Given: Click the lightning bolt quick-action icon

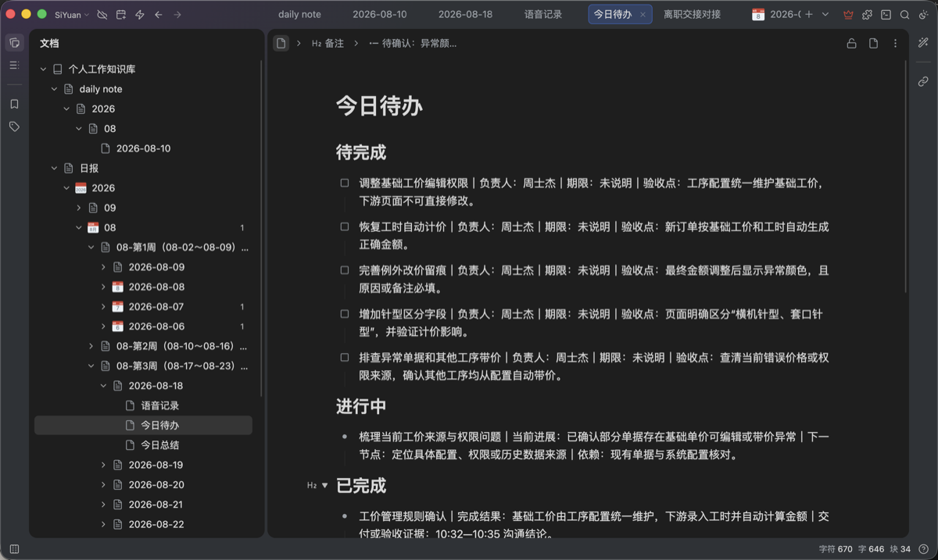Looking at the screenshot, I should [140, 15].
